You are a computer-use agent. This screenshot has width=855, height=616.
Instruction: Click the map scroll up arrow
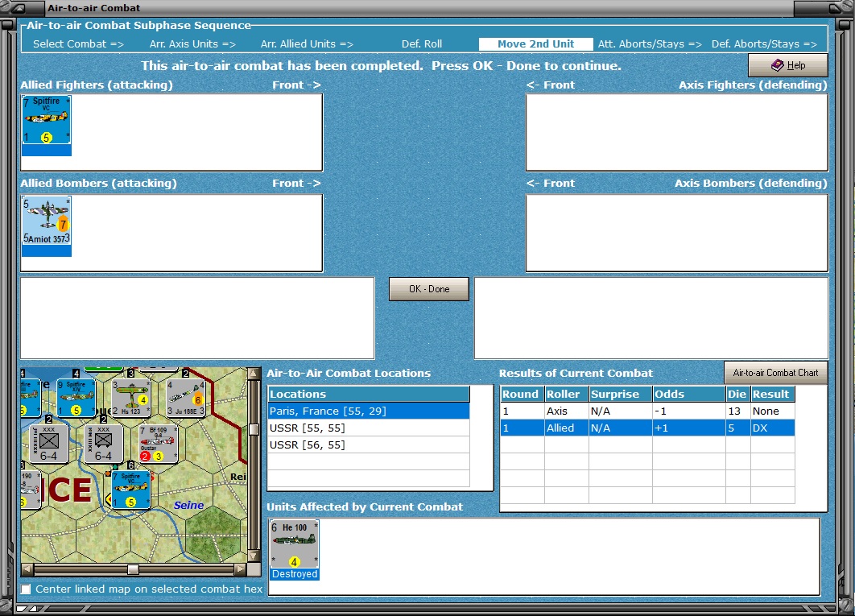(254, 373)
